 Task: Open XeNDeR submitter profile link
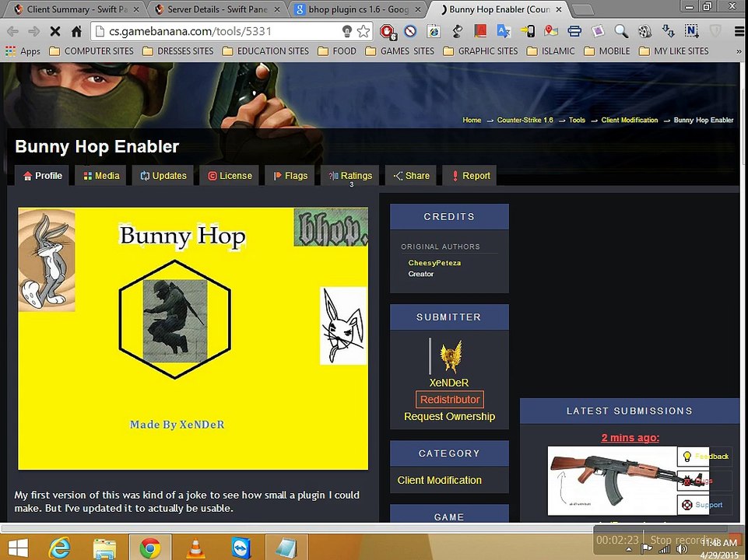pos(449,383)
